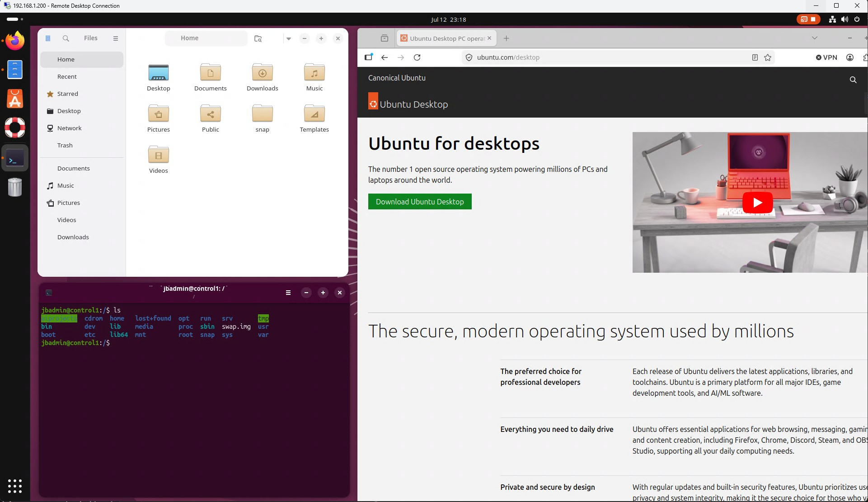The height and width of the screenshot is (502, 868).
Task: Select Videos bookmark in the Files sidebar
Action: [82, 220]
